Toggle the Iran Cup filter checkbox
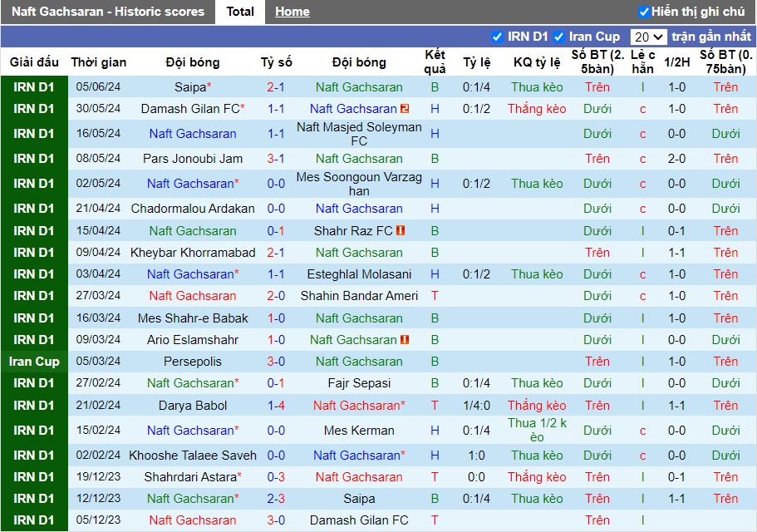The height and width of the screenshot is (532, 757). tap(558, 37)
